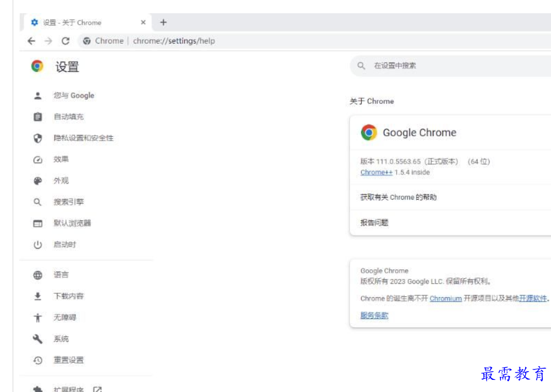Click version text 版本 111.0.5563.65

coord(390,162)
